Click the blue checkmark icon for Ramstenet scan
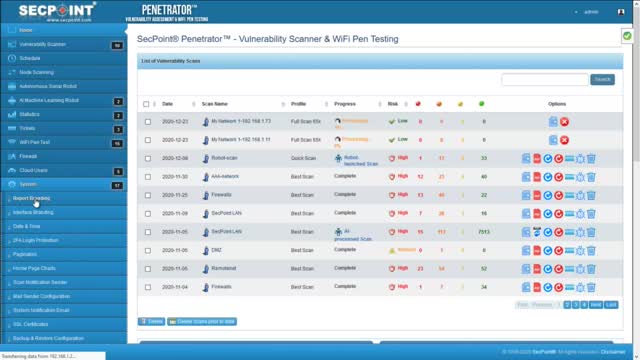This screenshot has height=360, width=640. coord(548,269)
